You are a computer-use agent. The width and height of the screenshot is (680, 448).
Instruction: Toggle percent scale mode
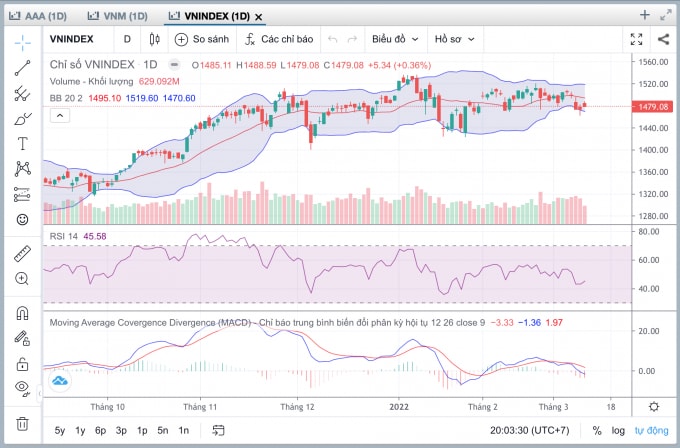click(597, 430)
